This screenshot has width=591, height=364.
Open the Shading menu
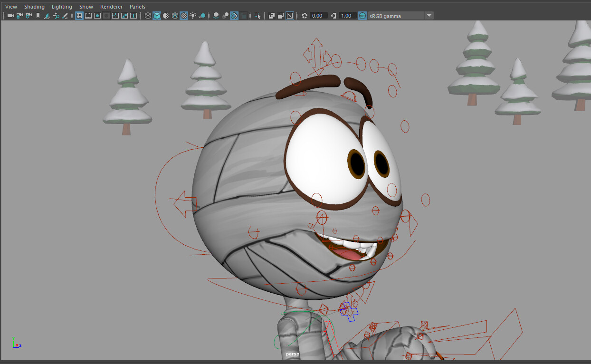tap(34, 7)
